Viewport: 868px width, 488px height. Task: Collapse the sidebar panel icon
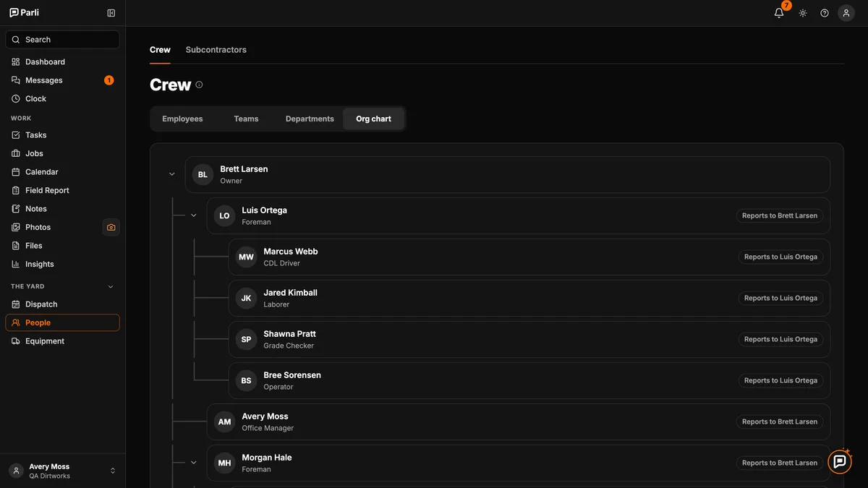[x=111, y=13]
